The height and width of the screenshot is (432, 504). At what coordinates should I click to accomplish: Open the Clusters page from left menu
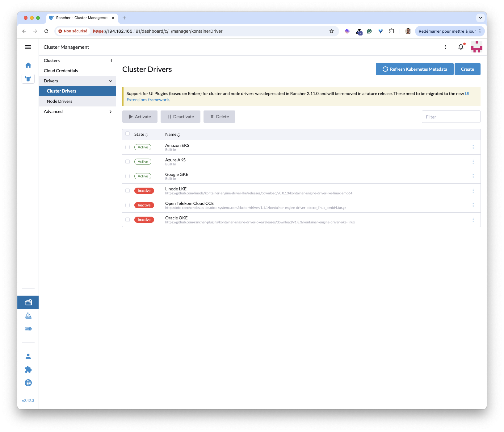(x=52, y=60)
